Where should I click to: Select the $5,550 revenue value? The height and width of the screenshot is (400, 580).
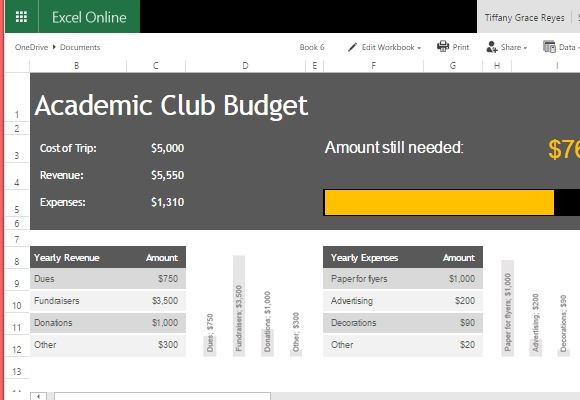[167, 175]
